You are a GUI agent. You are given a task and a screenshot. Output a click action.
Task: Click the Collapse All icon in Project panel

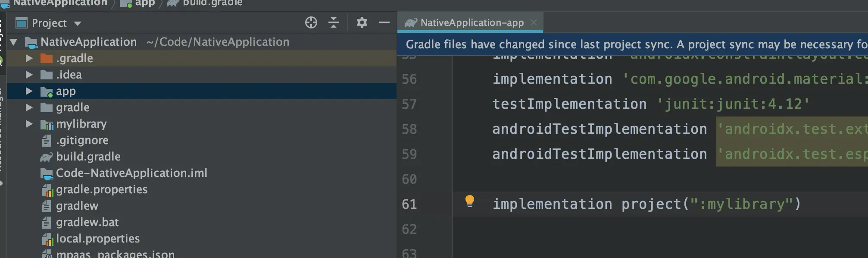[334, 23]
